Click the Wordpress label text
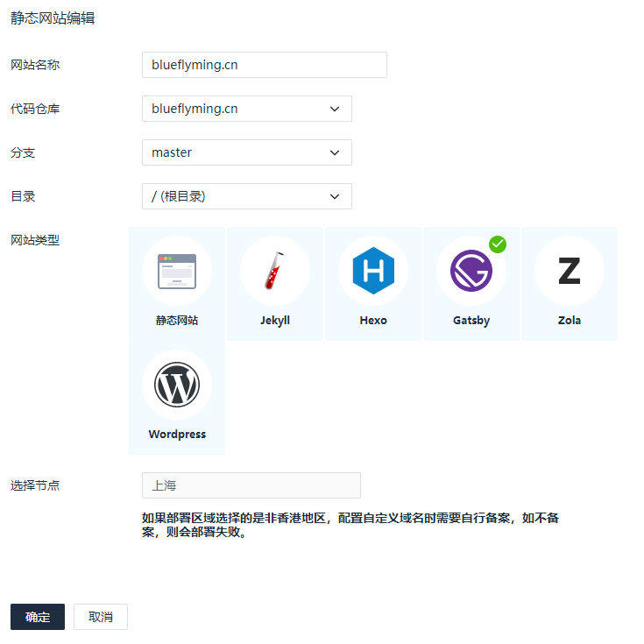Screen dimensions: 644x644 (x=177, y=434)
